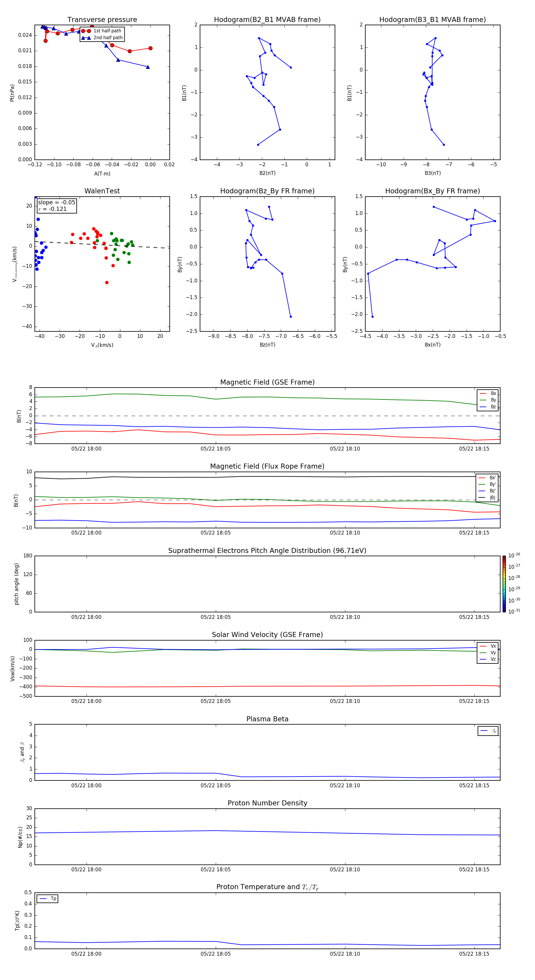Viewport: 535px width, 980px height.
Task: Click '05/22 18:05' tick under GSE field plot
Action: [x=215, y=448]
